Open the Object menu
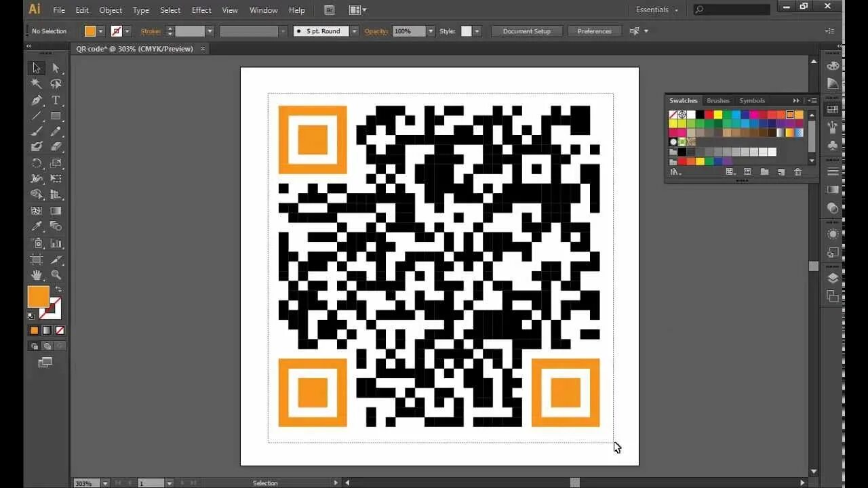Screen dimensions: 868x488 pyautogui.click(x=111, y=10)
